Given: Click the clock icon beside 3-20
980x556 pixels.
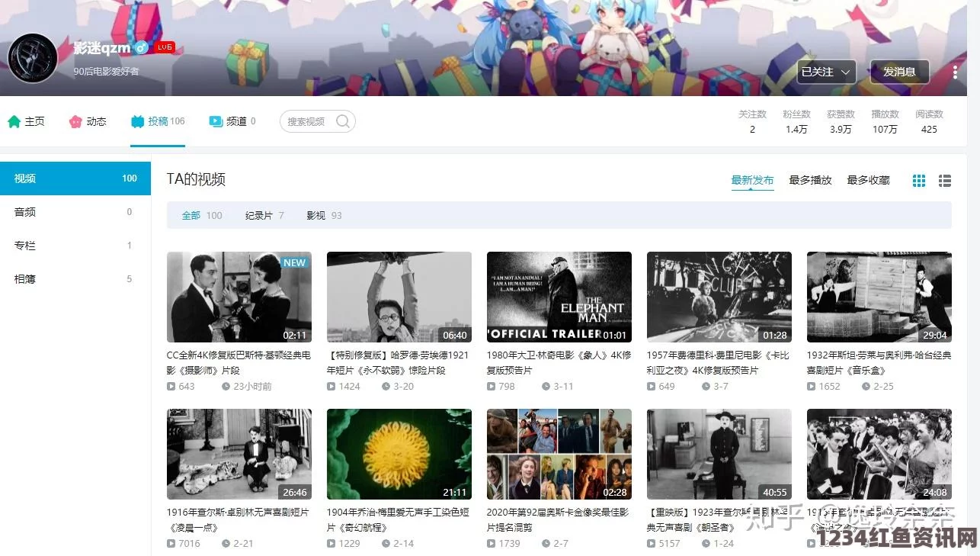Looking at the screenshot, I should click(x=386, y=387).
